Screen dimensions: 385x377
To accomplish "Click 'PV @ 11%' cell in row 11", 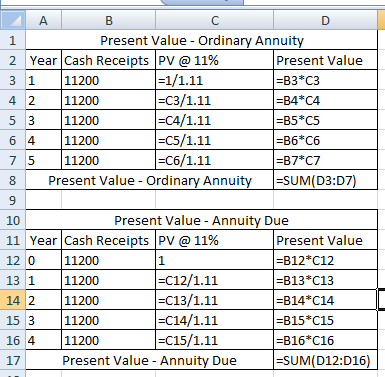I will 215,240.
